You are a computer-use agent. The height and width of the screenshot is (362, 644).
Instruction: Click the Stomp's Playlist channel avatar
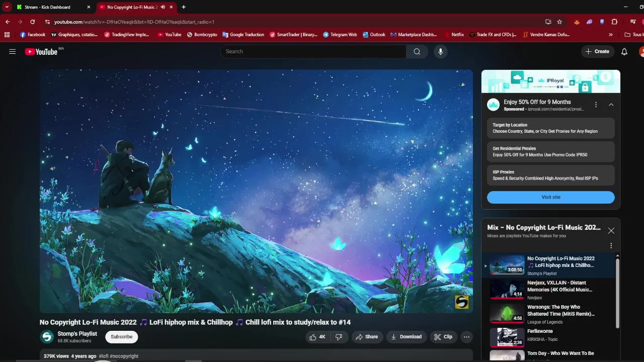click(x=47, y=337)
